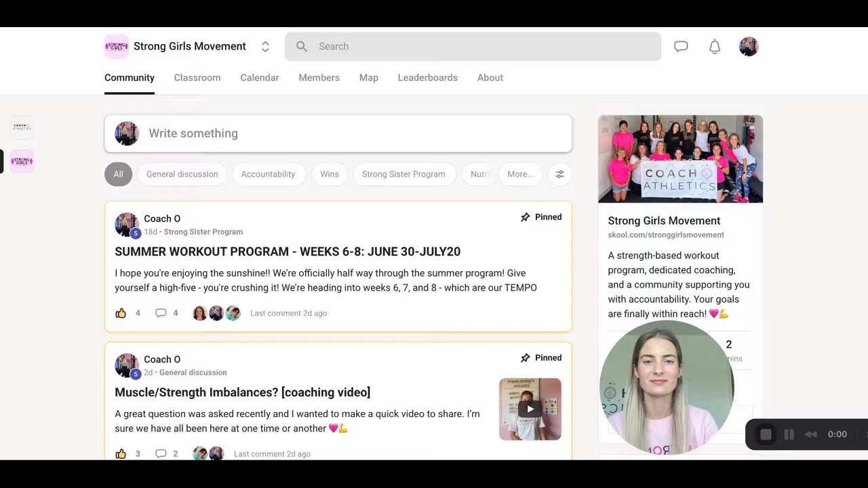Image resolution: width=868 pixels, height=488 pixels.
Task: Click 'Last comment 2d ago' on imbalances post
Action: click(x=272, y=454)
